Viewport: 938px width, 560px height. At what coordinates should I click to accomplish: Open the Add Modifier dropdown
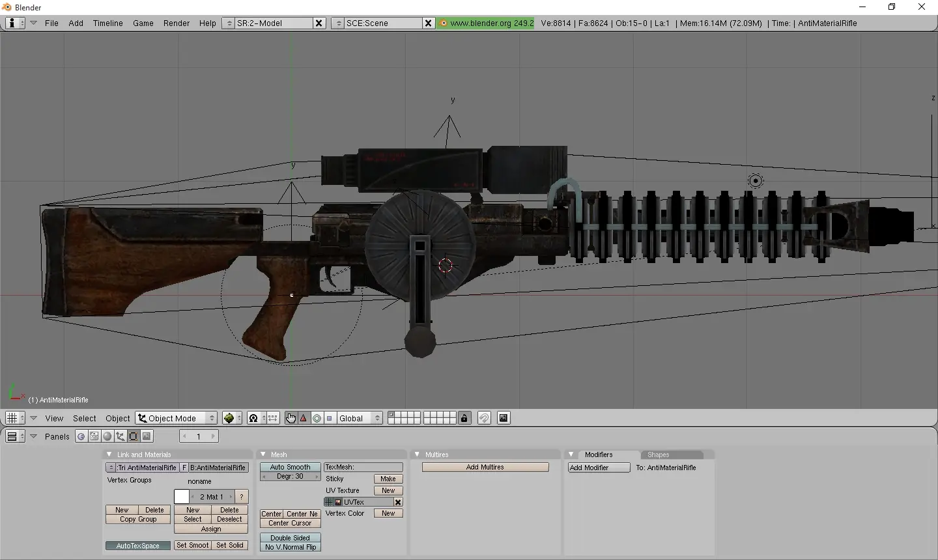pyautogui.click(x=599, y=468)
